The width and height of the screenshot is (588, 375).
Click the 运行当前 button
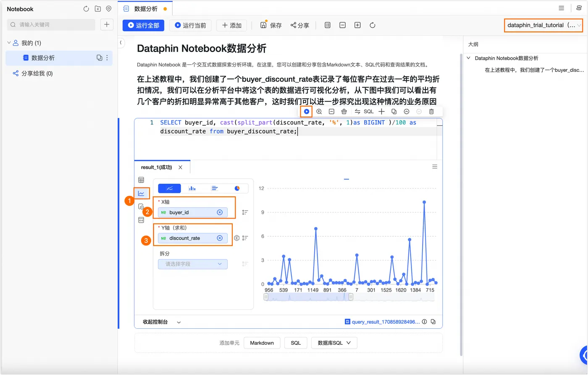click(x=191, y=25)
